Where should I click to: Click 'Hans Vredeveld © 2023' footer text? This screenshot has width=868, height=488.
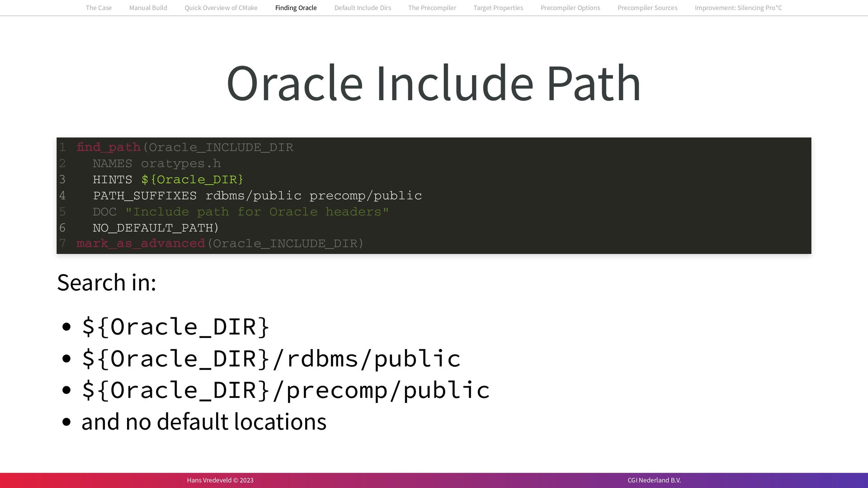(220, 480)
